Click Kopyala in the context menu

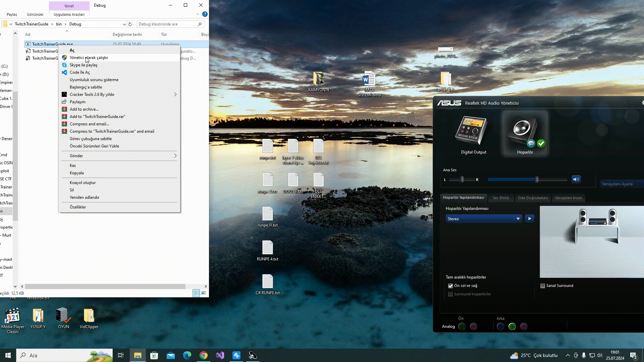[119, 173]
